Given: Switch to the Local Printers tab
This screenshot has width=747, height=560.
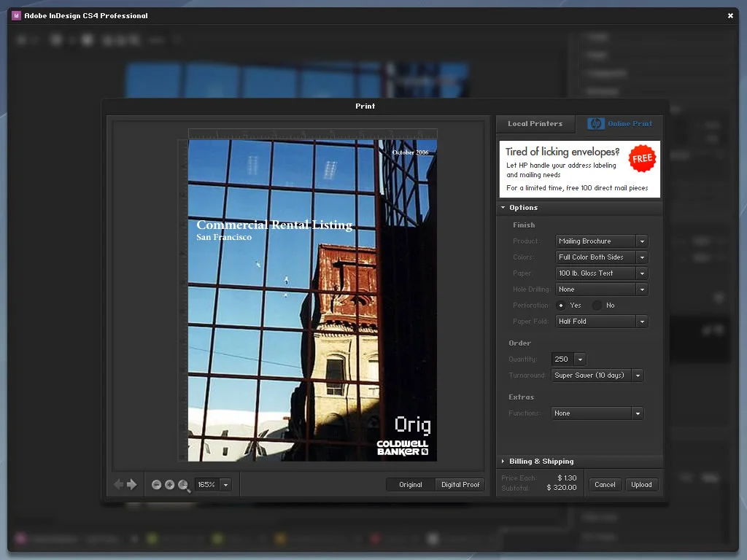Looking at the screenshot, I should pyautogui.click(x=535, y=124).
